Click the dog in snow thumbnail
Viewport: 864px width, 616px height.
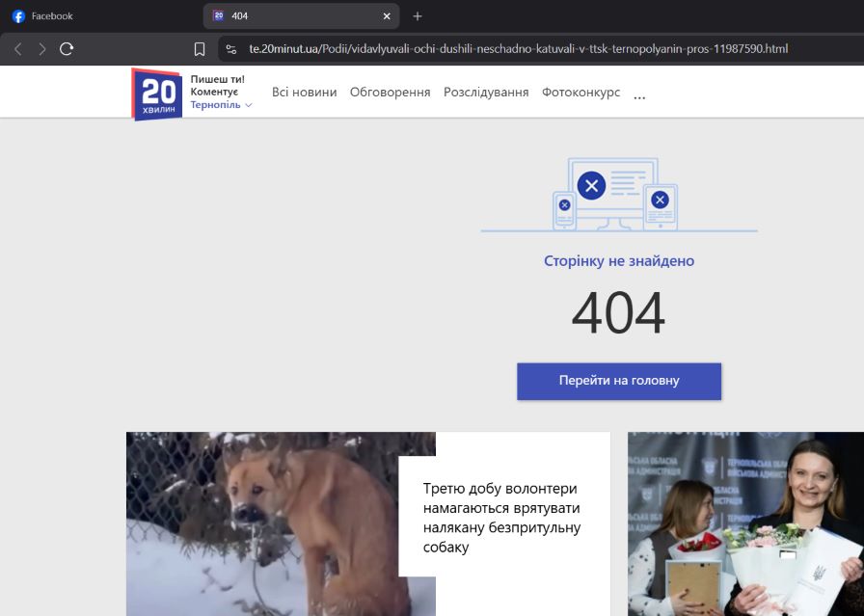coord(280,523)
